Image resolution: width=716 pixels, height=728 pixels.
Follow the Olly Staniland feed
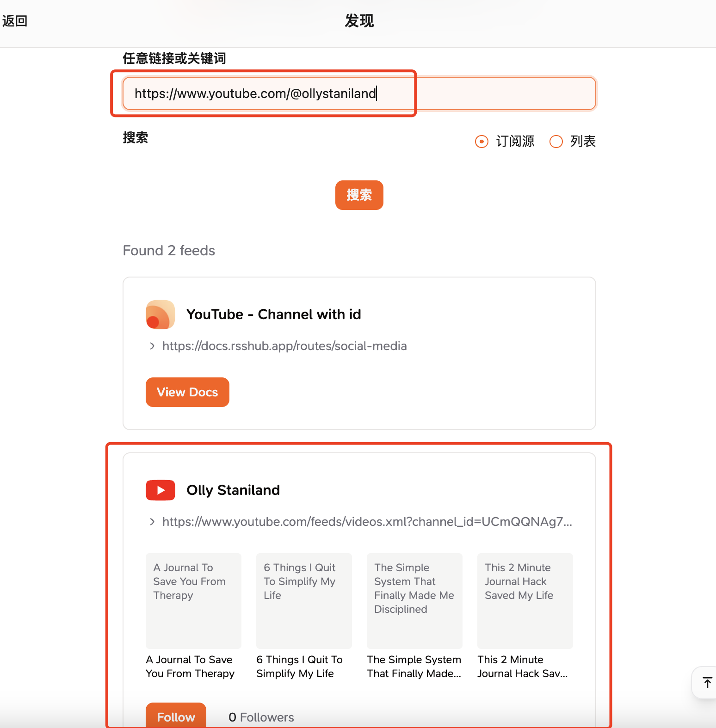tap(176, 716)
